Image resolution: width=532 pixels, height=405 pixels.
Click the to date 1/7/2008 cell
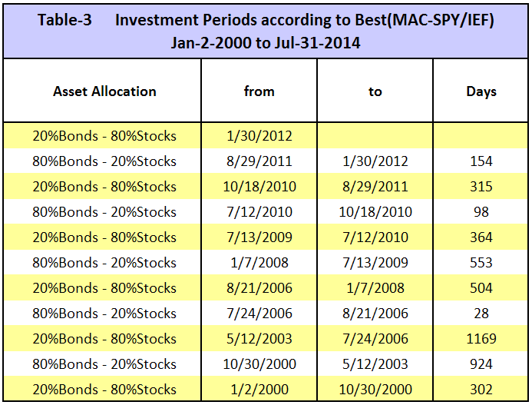point(375,288)
